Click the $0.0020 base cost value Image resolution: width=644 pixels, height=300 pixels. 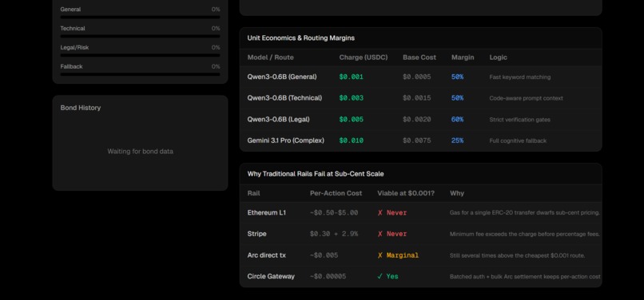(417, 120)
